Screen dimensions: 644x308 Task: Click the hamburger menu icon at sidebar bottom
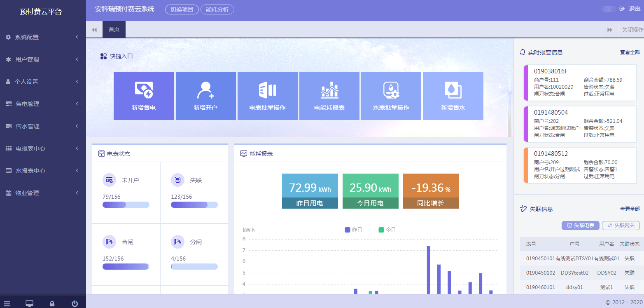coord(7,304)
